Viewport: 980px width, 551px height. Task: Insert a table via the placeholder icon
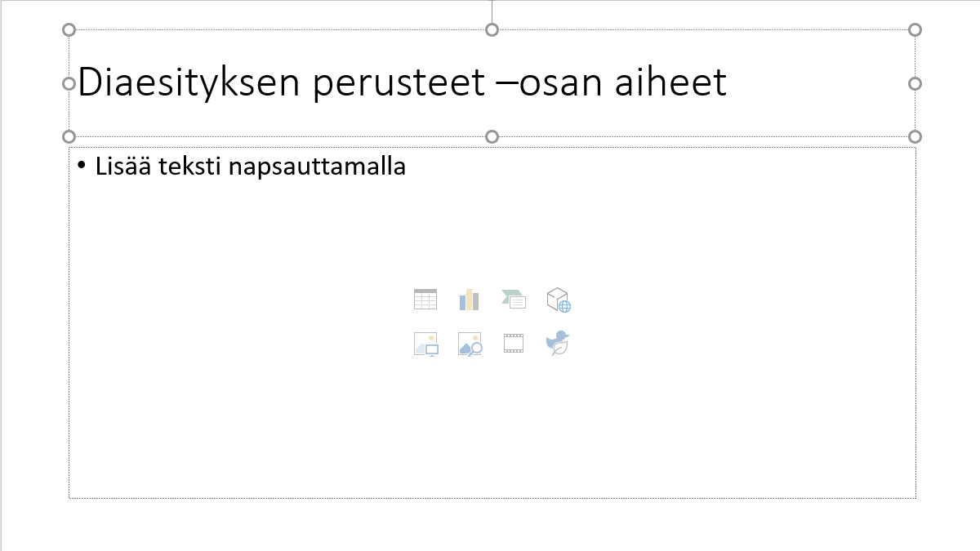coord(425,300)
